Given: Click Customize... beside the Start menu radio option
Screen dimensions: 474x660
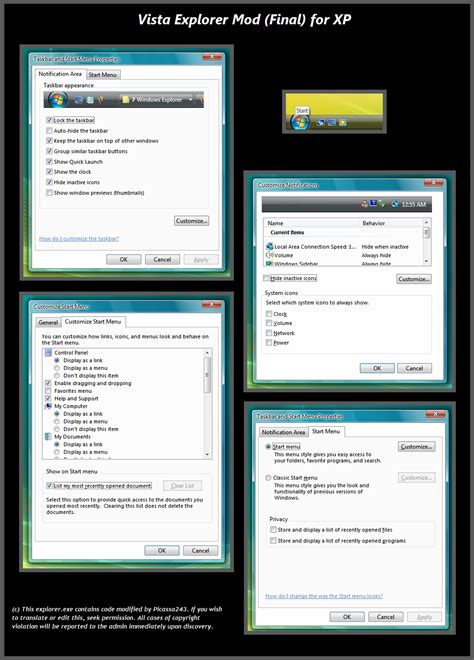Looking at the screenshot, I should pyautogui.click(x=416, y=447).
